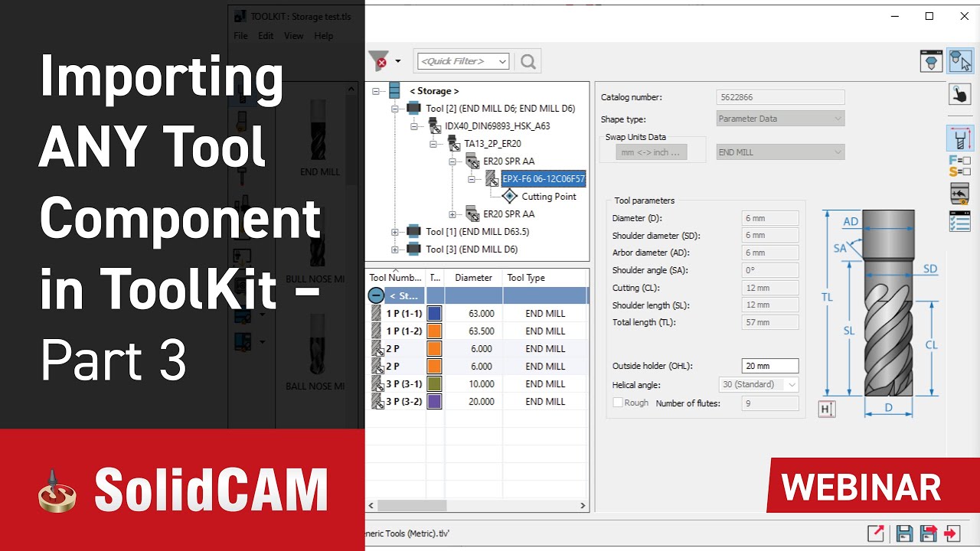Enable the Rough checkbox
Screen dimensions: 980x551
[x=618, y=403]
